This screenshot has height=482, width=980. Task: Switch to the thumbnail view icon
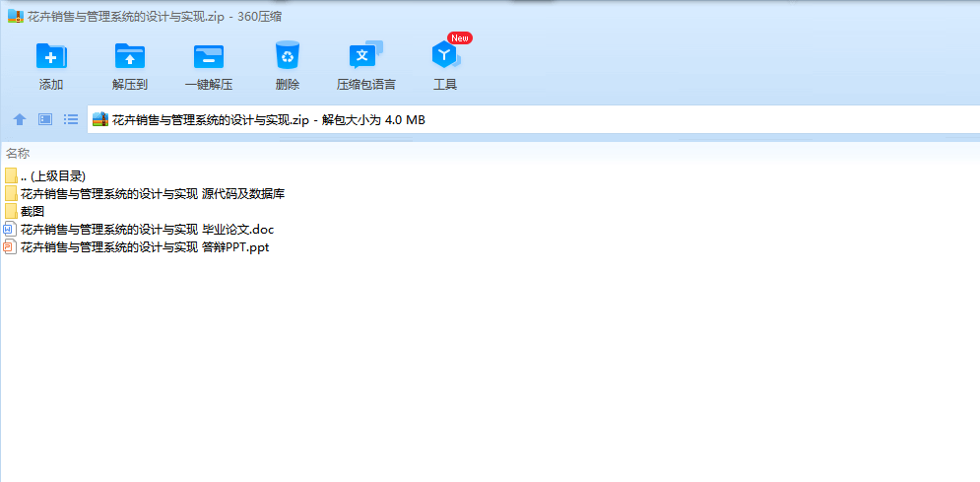45,119
